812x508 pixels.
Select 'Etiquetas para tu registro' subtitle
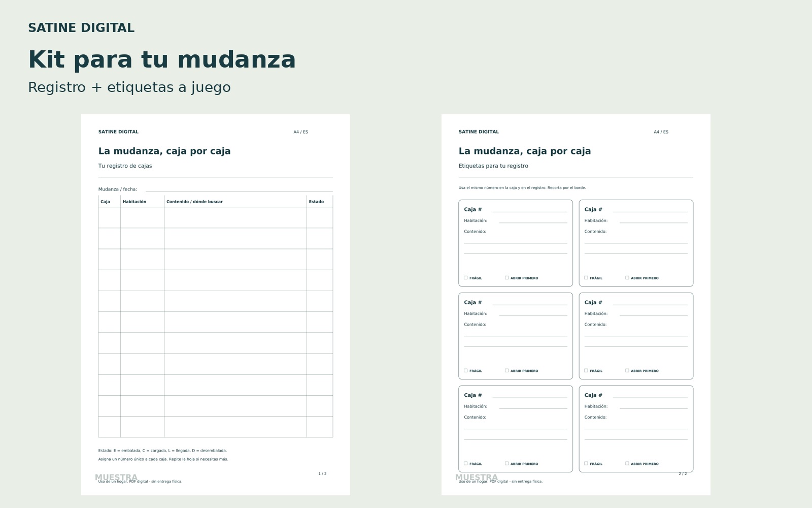click(493, 166)
